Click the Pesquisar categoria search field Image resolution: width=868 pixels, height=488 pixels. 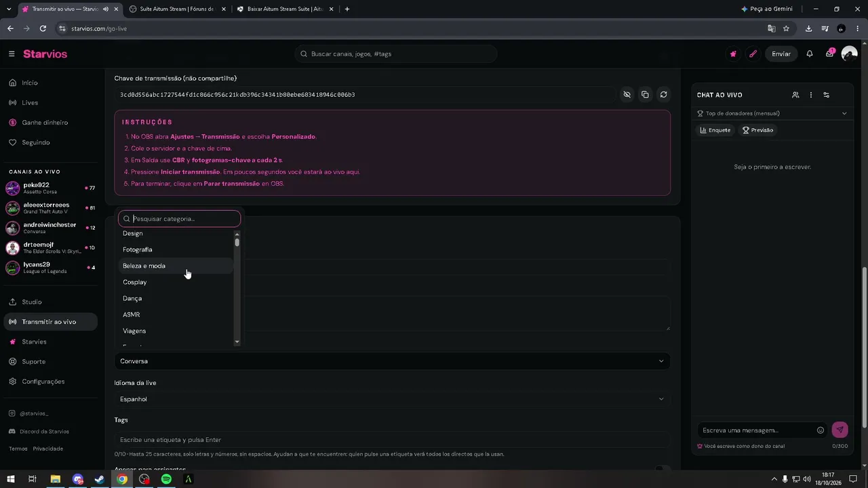click(180, 219)
